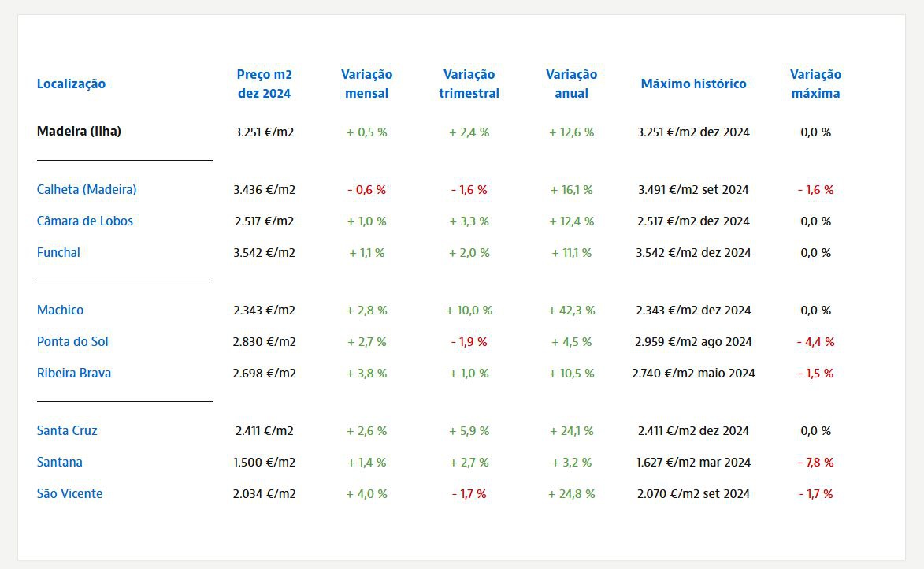This screenshot has width=924, height=569.
Task: Select the Variação mensal column header
Action: click(x=366, y=84)
